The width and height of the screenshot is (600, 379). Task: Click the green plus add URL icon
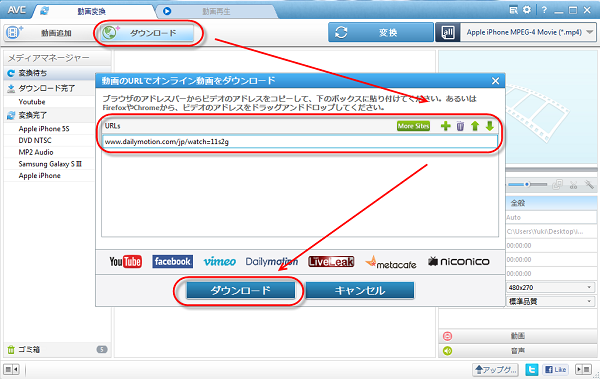(x=445, y=126)
